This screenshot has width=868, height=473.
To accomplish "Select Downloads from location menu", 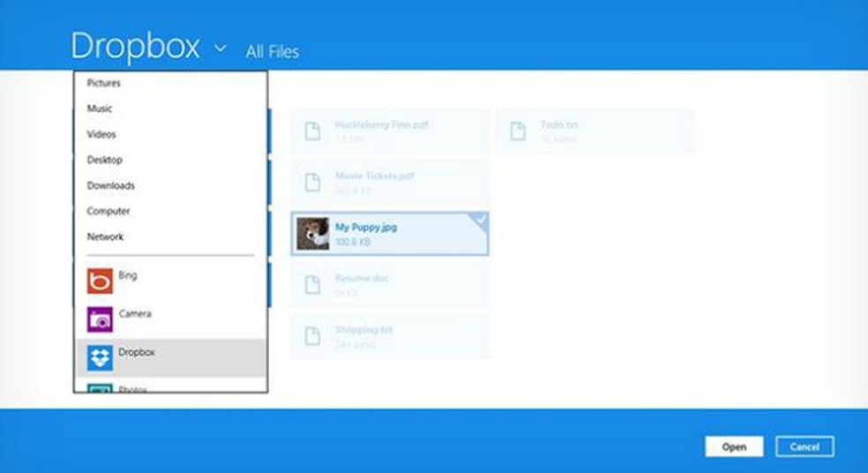I will point(111,185).
